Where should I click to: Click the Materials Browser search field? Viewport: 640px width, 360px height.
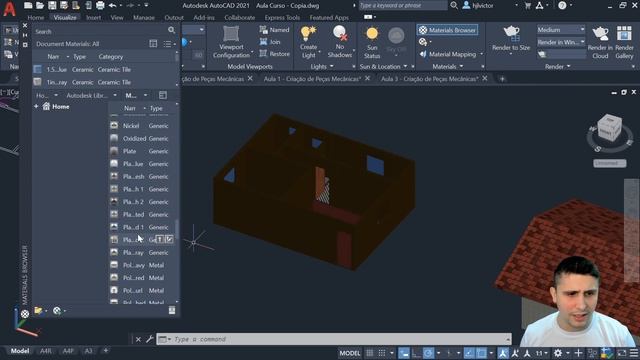(100, 31)
